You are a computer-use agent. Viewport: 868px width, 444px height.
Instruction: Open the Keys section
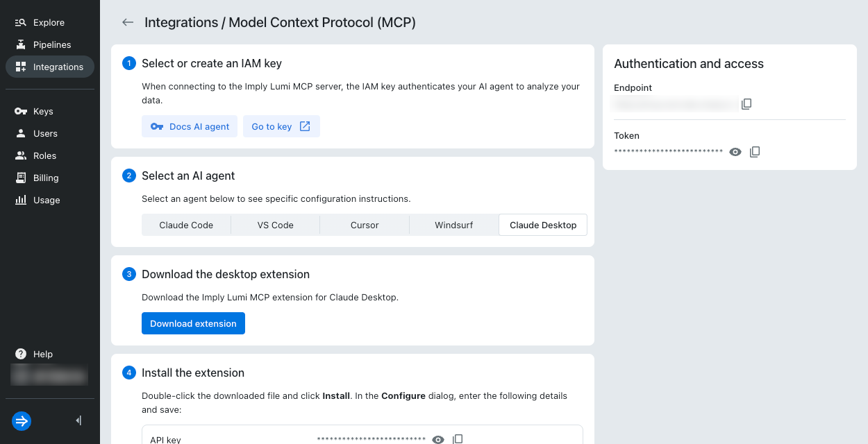pos(43,111)
